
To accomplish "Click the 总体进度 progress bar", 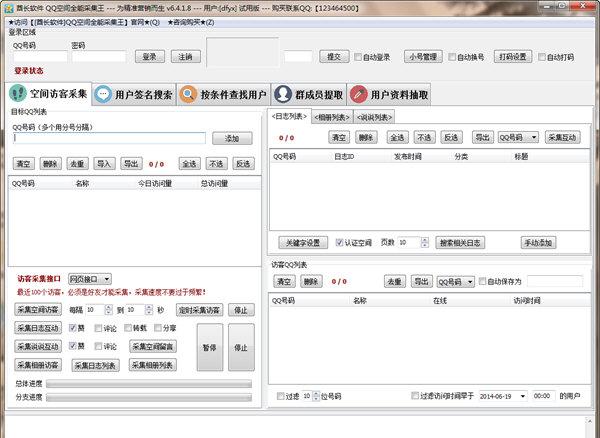I will [149, 384].
